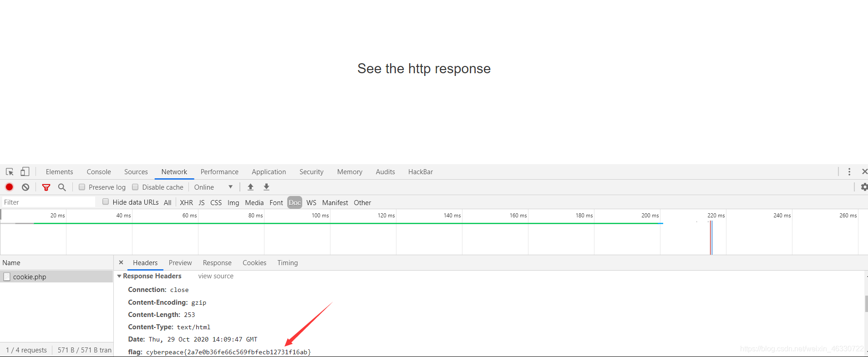Click the Filter text input
The width and height of the screenshot is (868, 357).
49,202
